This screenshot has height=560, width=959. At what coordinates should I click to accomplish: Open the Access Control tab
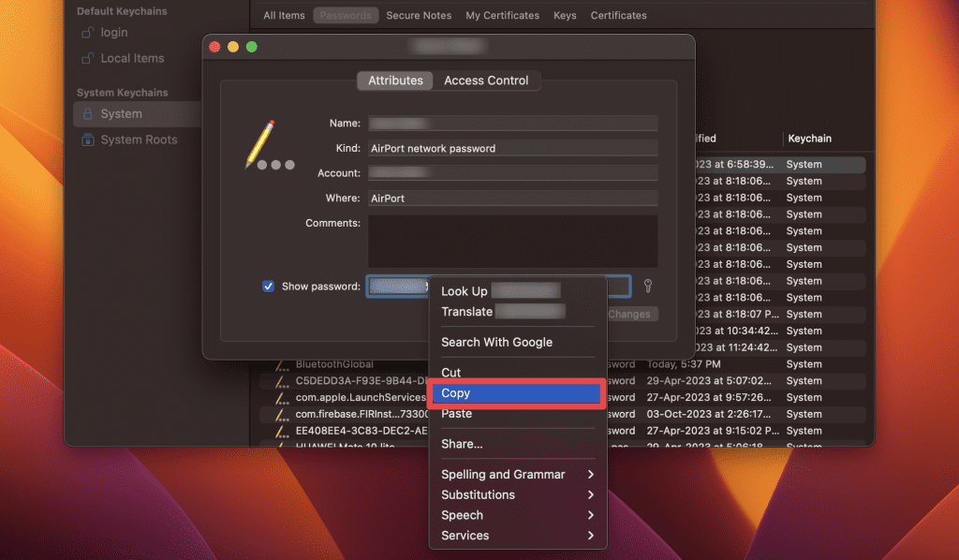click(486, 81)
